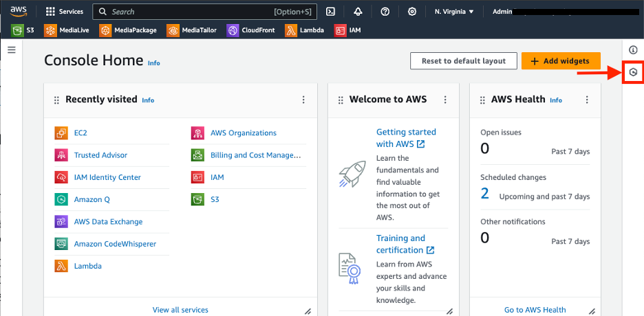Click the Welcome to AWS resize handle

(x=449, y=311)
